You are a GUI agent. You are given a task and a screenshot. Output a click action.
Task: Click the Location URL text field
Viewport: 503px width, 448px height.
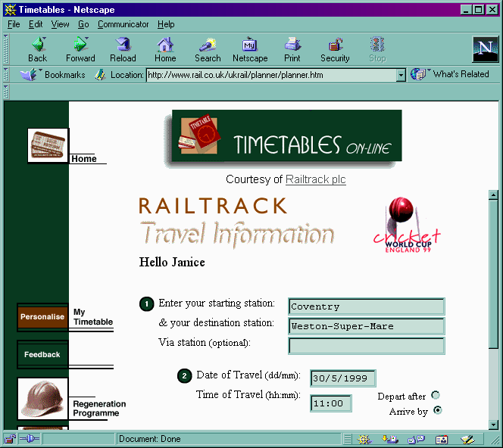[272, 76]
